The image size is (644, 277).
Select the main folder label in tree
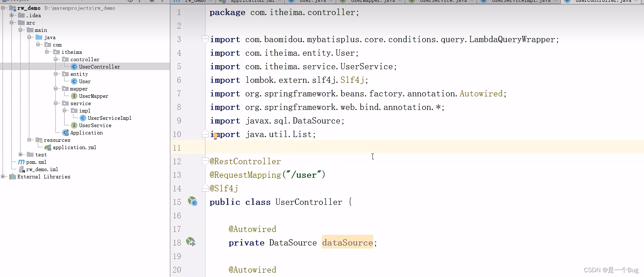(41, 30)
